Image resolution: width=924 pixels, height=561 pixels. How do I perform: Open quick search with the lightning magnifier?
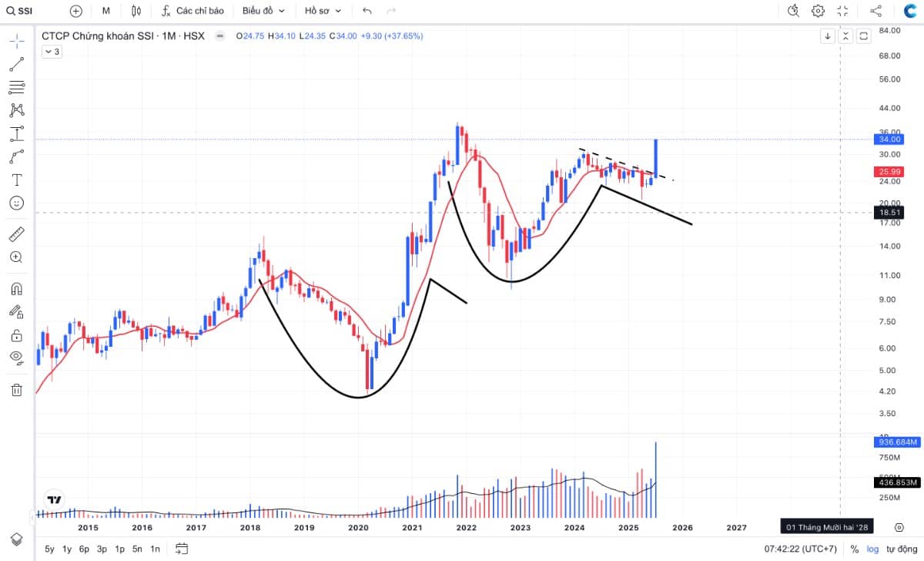pyautogui.click(x=794, y=11)
